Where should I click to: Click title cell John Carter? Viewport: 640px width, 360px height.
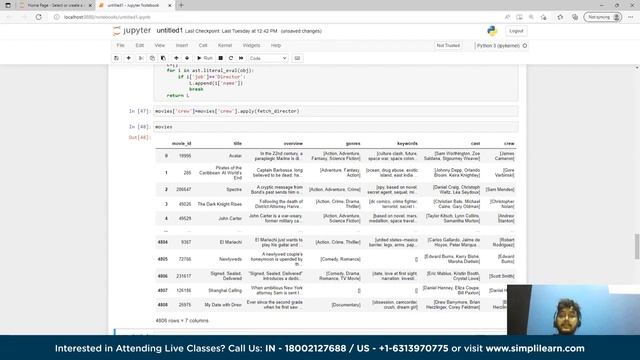(230, 219)
